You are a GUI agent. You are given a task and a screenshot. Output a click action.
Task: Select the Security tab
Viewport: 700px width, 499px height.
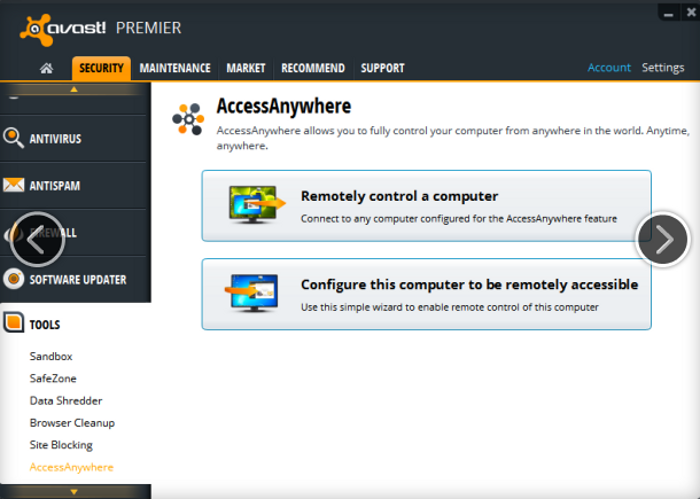[x=101, y=68]
